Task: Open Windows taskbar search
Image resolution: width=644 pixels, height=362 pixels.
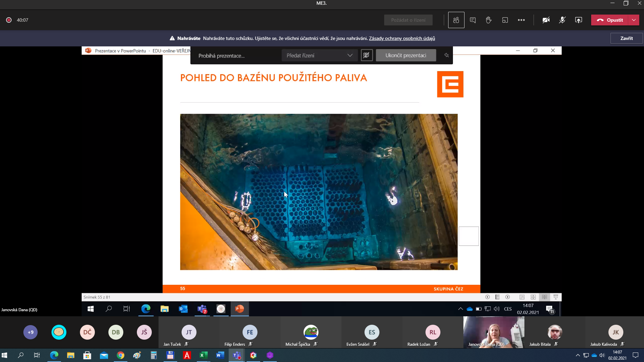Action: pyautogui.click(x=21, y=355)
